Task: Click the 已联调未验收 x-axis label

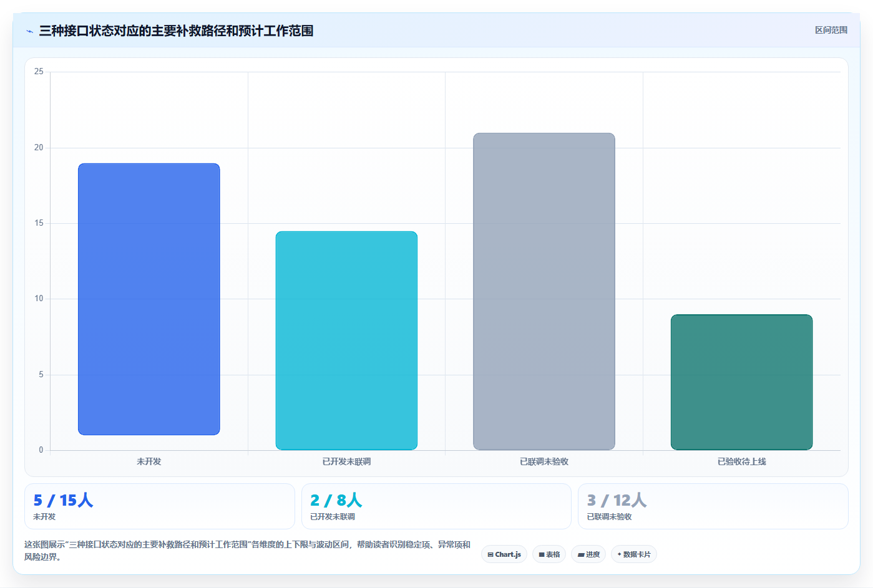Action: point(544,461)
